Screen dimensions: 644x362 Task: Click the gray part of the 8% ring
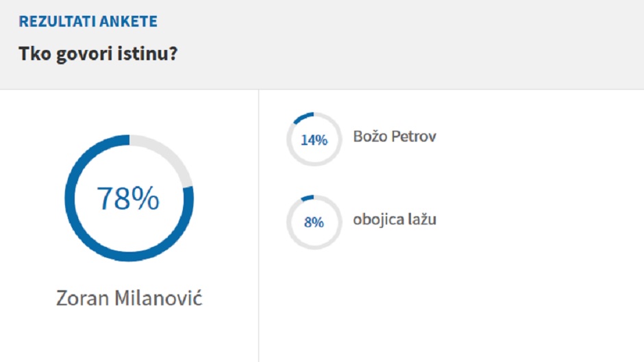(314, 246)
